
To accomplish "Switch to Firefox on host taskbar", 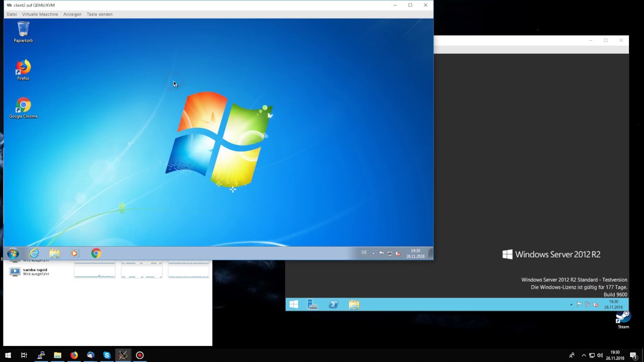I will coord(74,355).
